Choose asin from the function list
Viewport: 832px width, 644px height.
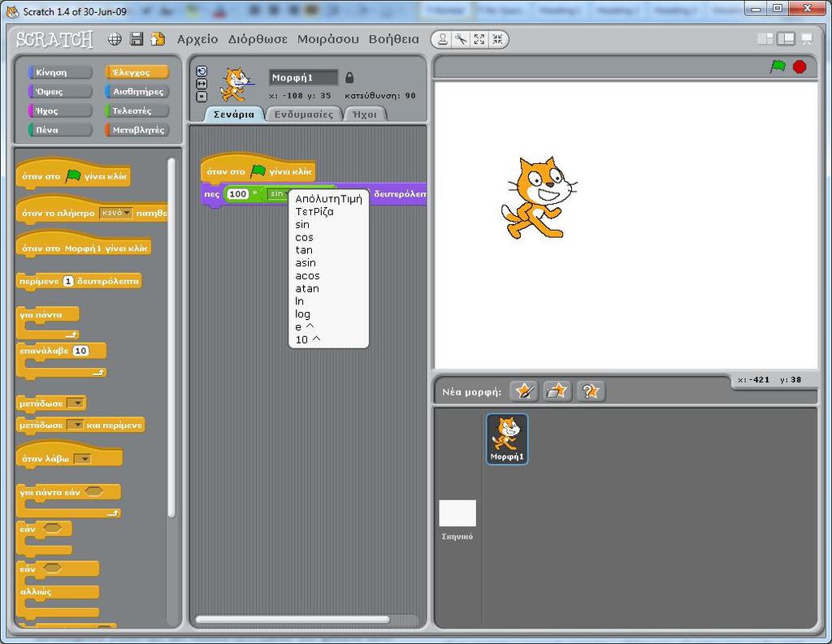tap(328, 262)
